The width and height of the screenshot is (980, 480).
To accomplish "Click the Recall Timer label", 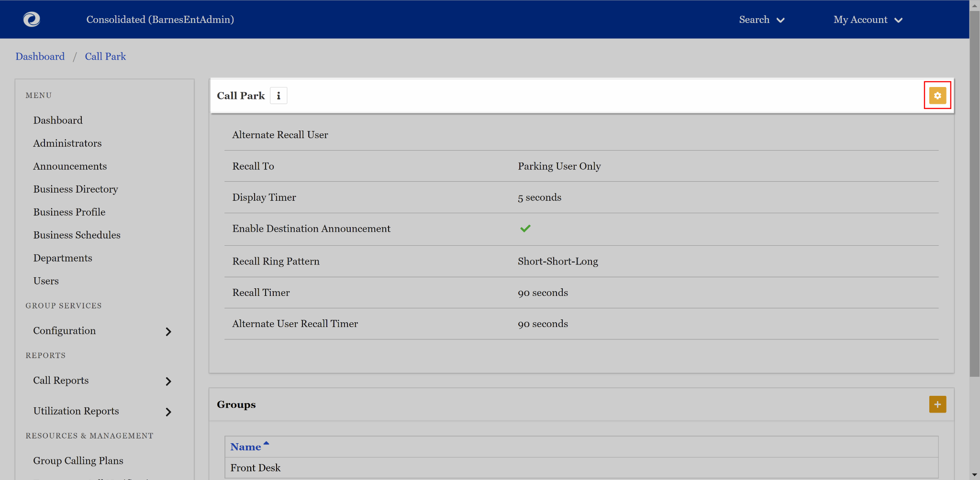I will point(261,293).
